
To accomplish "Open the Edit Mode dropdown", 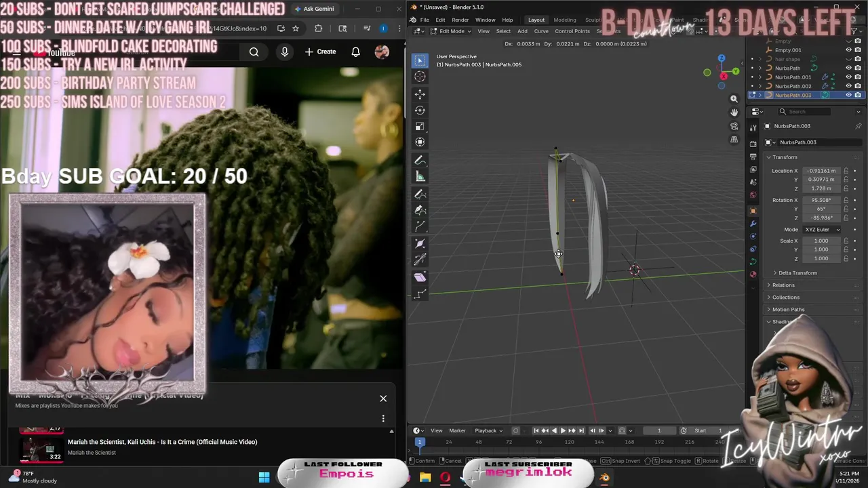I will pyautogui.click(x=451, y=31).
